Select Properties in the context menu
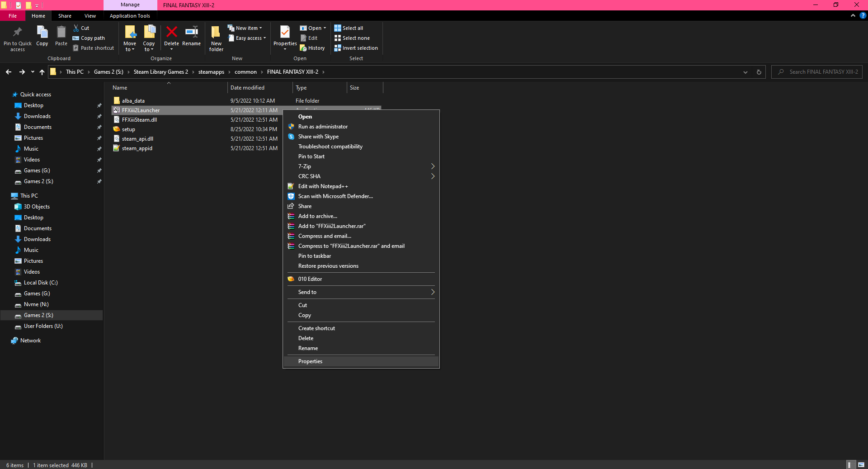Screen dimensions: 868x469 pos(361,361)
